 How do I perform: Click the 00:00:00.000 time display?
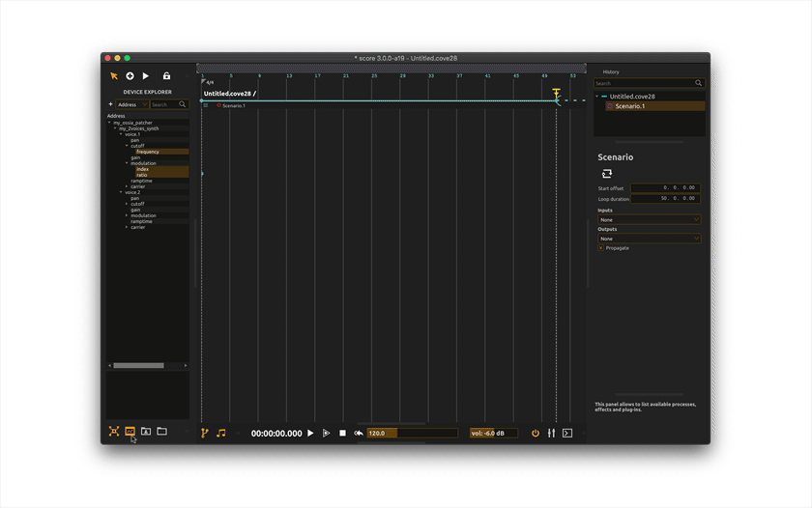coord(276,434)
